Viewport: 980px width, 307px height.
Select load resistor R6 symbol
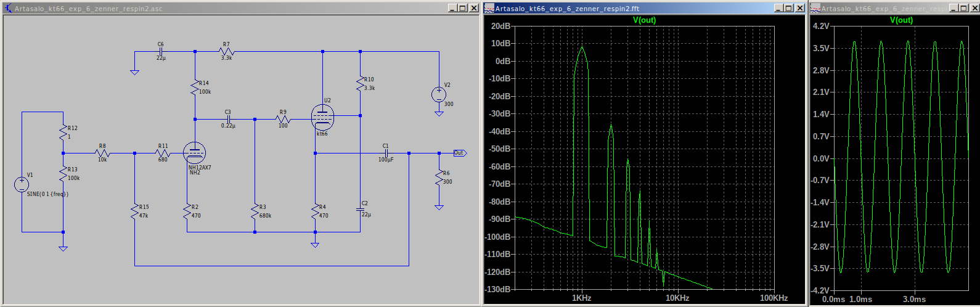(439, 178)
